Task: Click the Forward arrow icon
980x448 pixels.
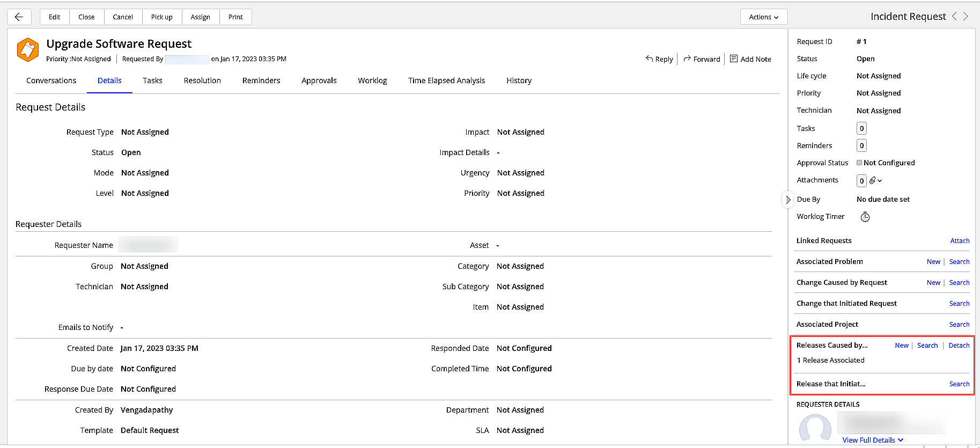Action: [687, 58]
